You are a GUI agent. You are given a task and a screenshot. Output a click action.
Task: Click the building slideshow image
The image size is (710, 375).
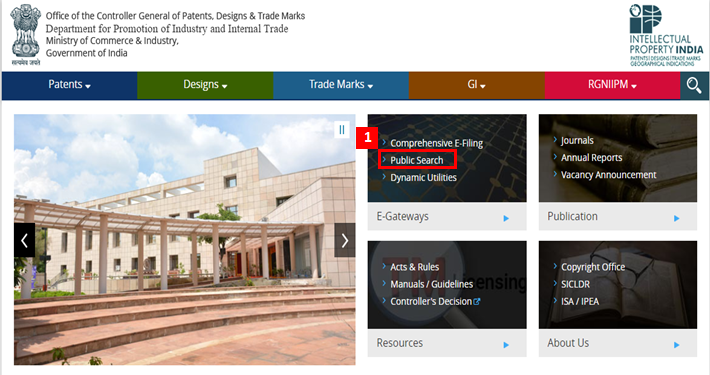point(185,240)
